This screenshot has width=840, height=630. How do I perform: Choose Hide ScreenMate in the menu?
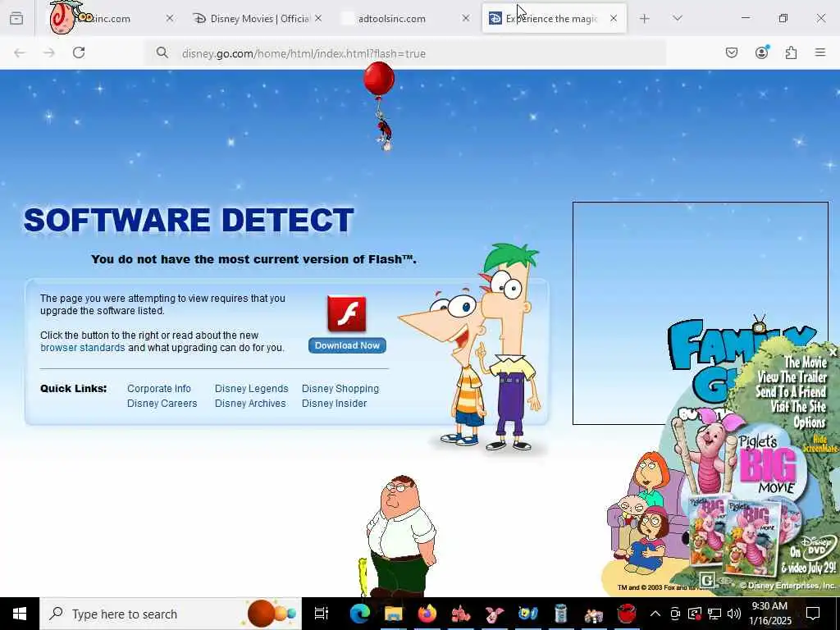pos(820,444)
